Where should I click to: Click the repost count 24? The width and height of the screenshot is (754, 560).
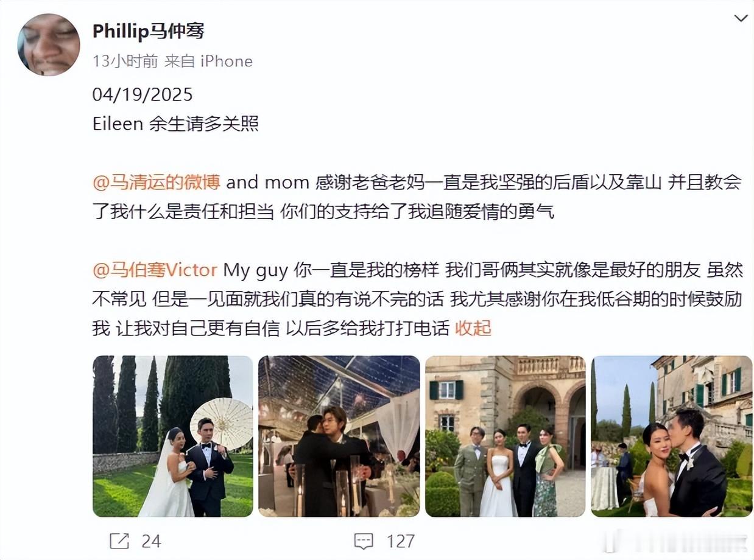pyautogui.click(x=151, y=541)
